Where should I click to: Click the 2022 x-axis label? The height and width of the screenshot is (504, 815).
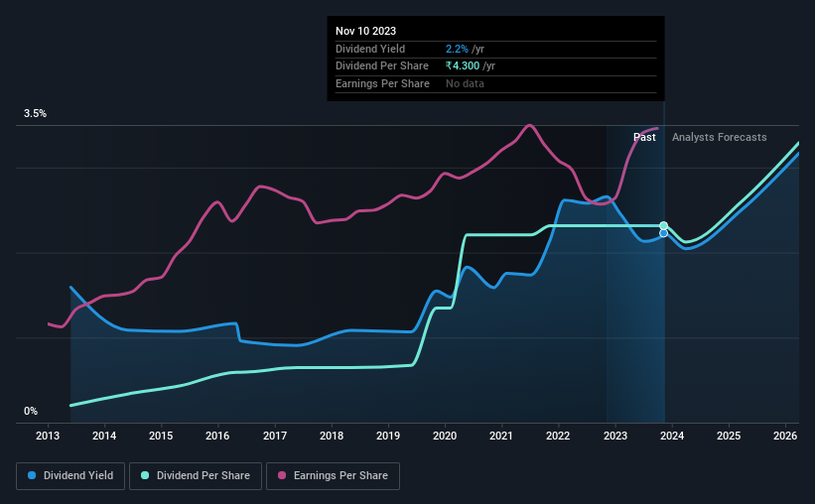click(x=558, y=436)
